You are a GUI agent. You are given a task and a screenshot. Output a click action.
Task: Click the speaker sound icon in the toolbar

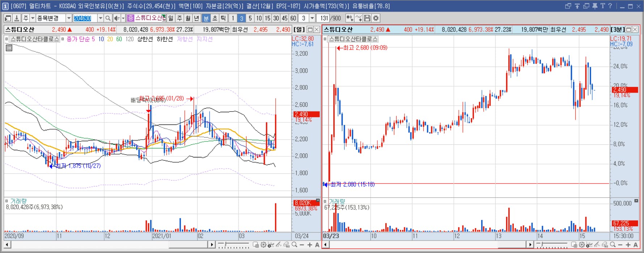pos(116,18)
